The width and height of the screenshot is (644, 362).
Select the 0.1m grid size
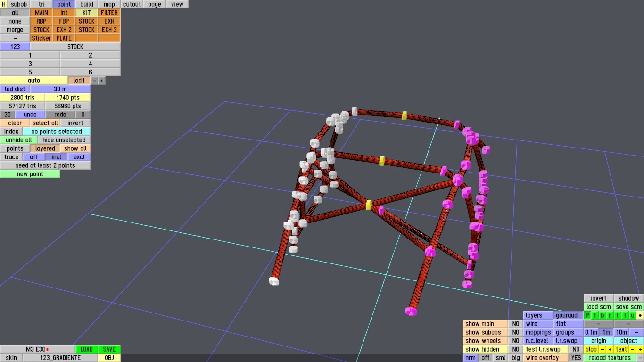(x=591, y=332)
